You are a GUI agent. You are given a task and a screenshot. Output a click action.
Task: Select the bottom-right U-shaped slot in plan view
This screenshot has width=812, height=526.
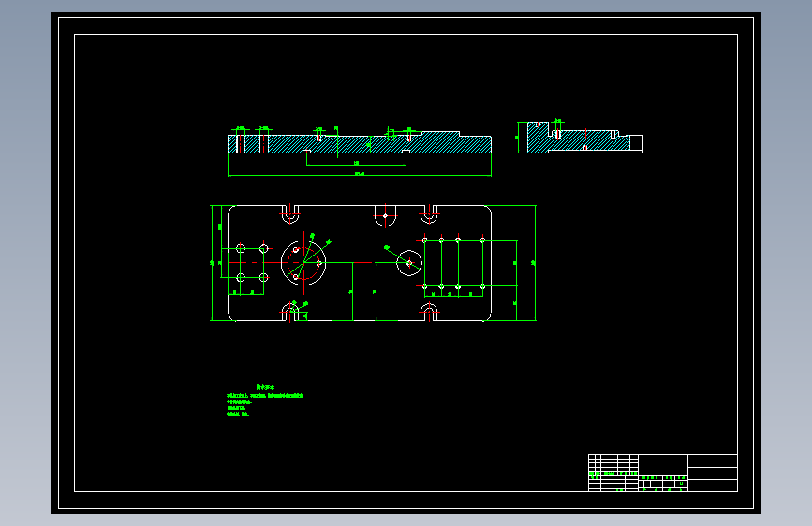(429, 313)
